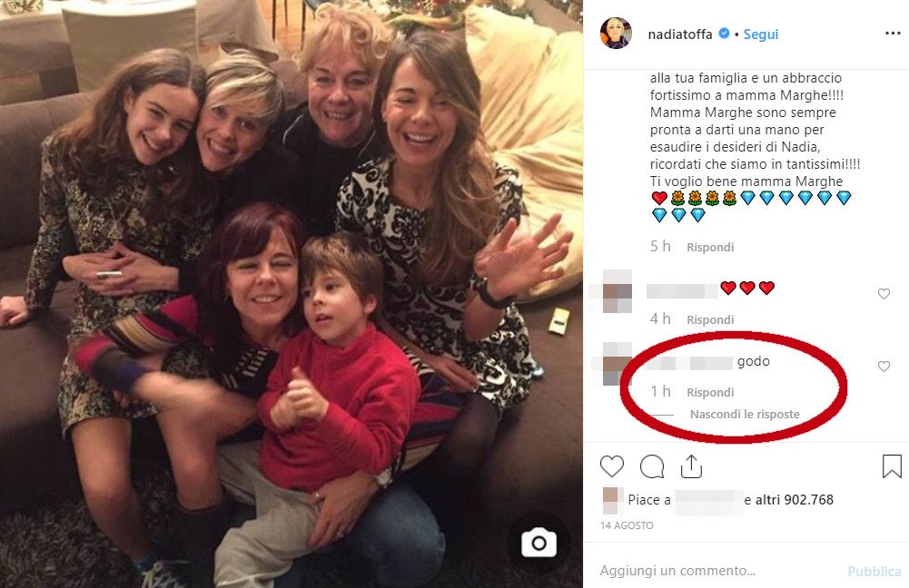The height and width of the screenshot is (588, 909).
Task: Share the post with the share icon
Action: coord(691,466)
